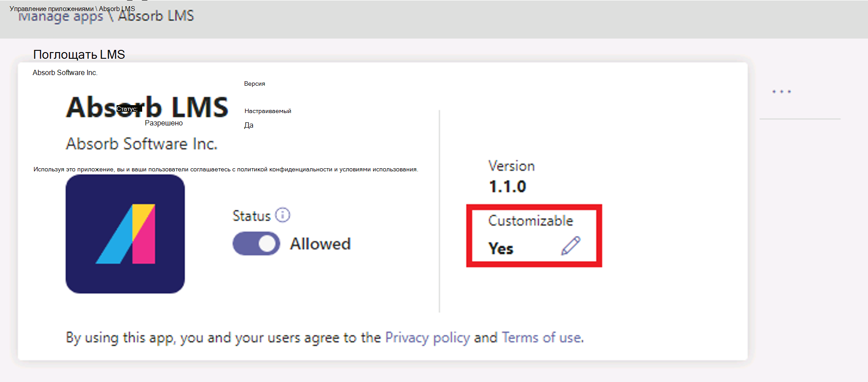
Task: Click the Absorb LMS app title heading
Action: click(147, 107)
